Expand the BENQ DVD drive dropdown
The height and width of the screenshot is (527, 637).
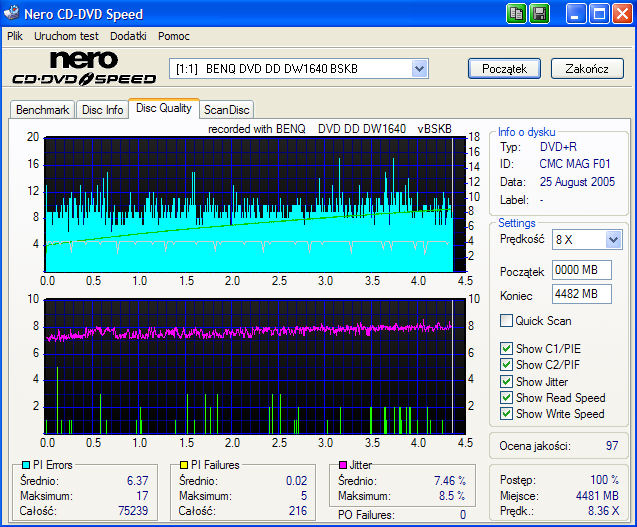(x=419, y=69)
